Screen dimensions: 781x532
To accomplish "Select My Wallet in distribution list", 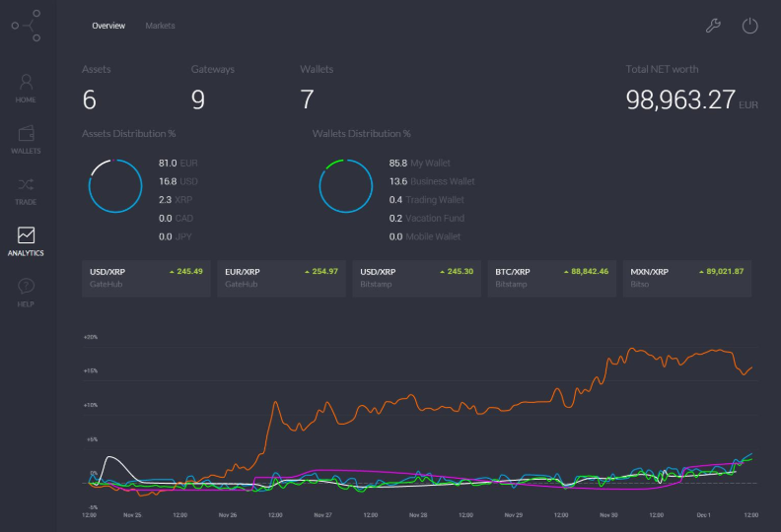I will (419, 164).
